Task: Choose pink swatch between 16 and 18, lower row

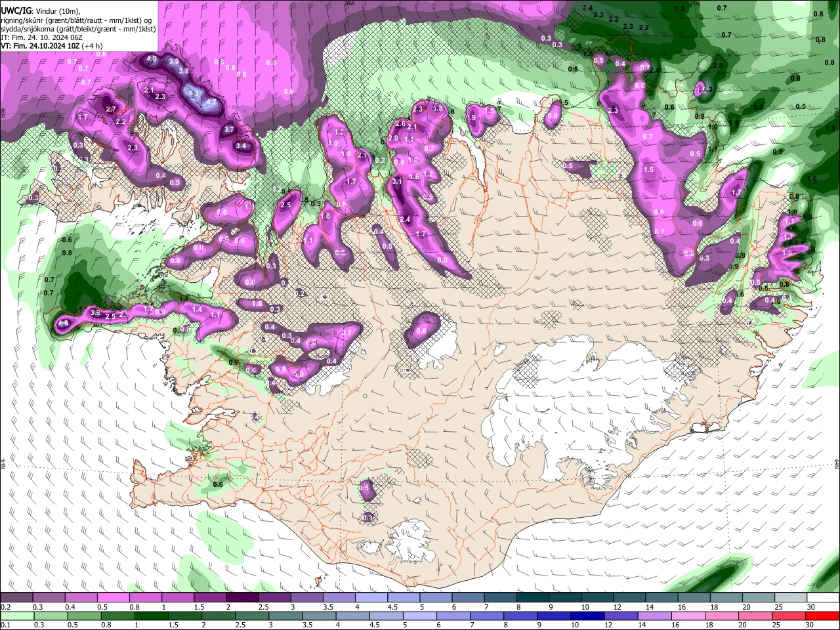Action: click(x=687, y=616)
